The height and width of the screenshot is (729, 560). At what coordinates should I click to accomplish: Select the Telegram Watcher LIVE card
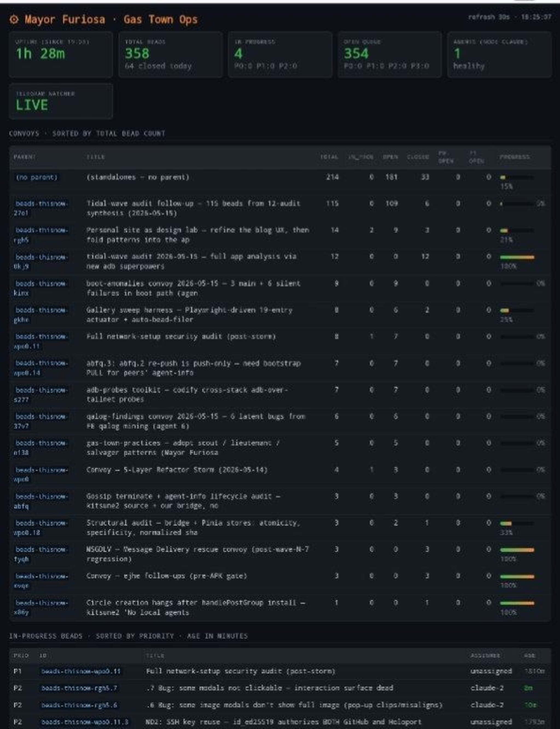tap(61, 101)
